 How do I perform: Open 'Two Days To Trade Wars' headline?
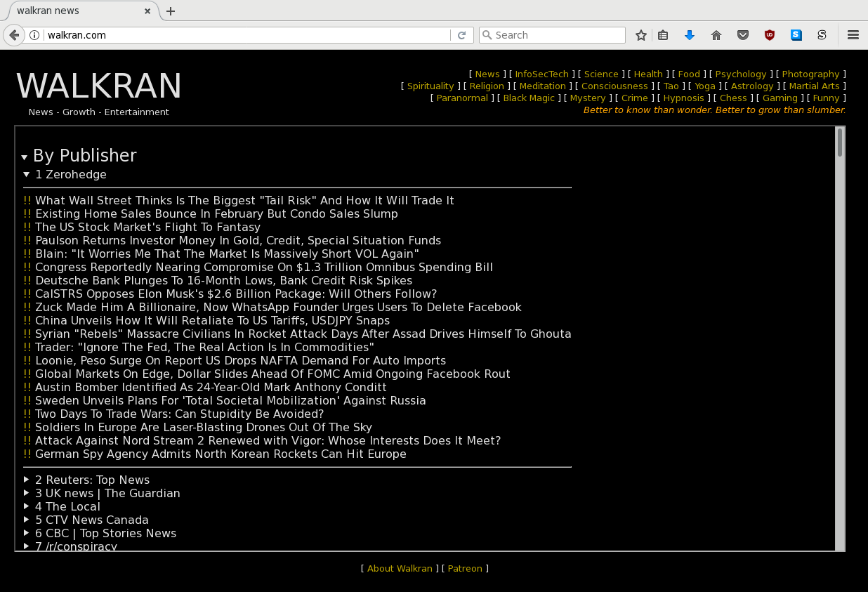coord(179,414)
